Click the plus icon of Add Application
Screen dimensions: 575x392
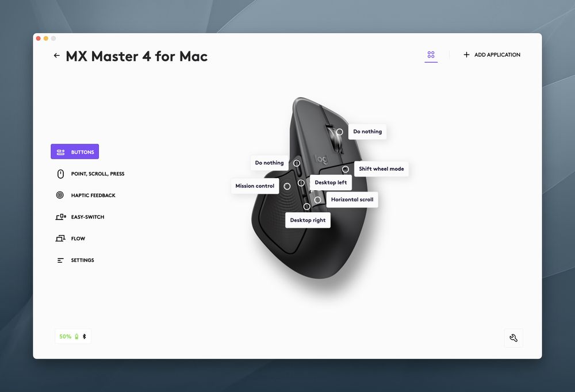tap(466, 55)
